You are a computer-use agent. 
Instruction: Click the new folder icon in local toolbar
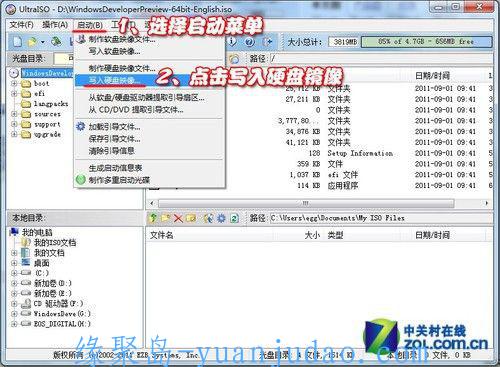[166, 218]
